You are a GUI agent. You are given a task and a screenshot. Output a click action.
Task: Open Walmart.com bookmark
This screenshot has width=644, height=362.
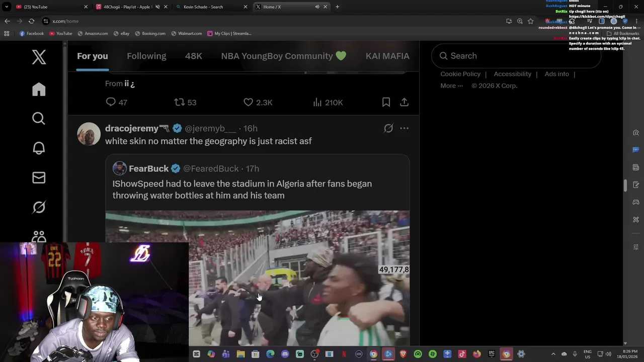pos(186,33)
